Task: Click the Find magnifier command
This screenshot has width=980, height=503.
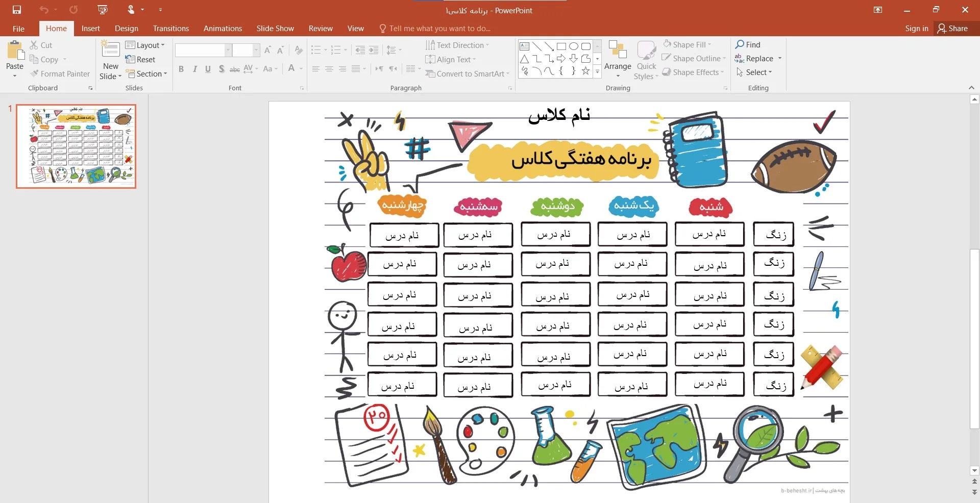Action: click(748, 44)
